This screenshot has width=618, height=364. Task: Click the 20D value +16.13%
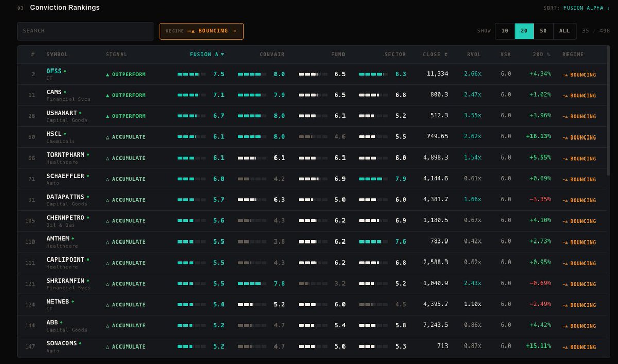539,136
